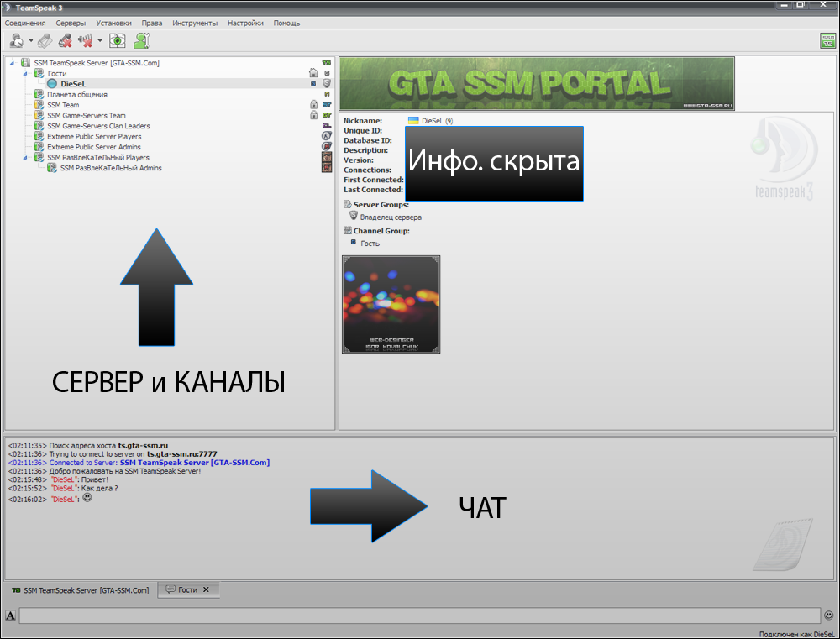Select the SSM Game-Servers Team channel
The image size is (840, 639).
(87, 116)
